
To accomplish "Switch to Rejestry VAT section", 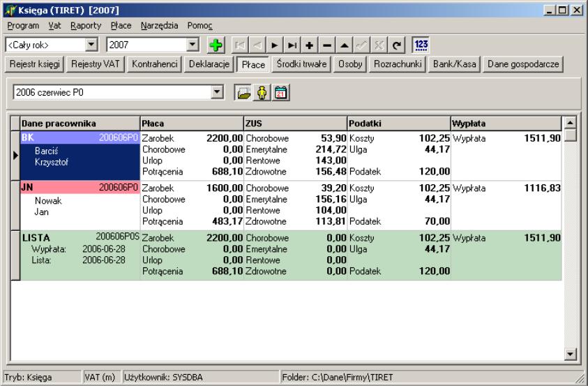I will (96, 64).
